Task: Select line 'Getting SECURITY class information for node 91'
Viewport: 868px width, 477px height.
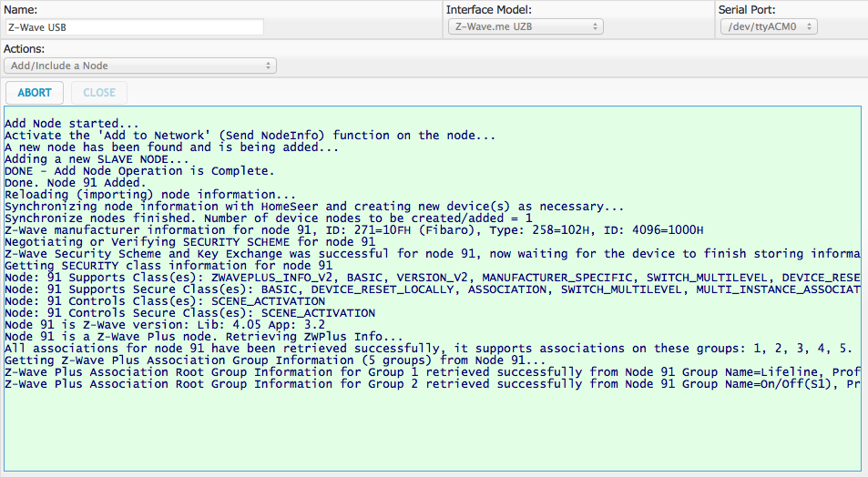Action: [168, 266]
